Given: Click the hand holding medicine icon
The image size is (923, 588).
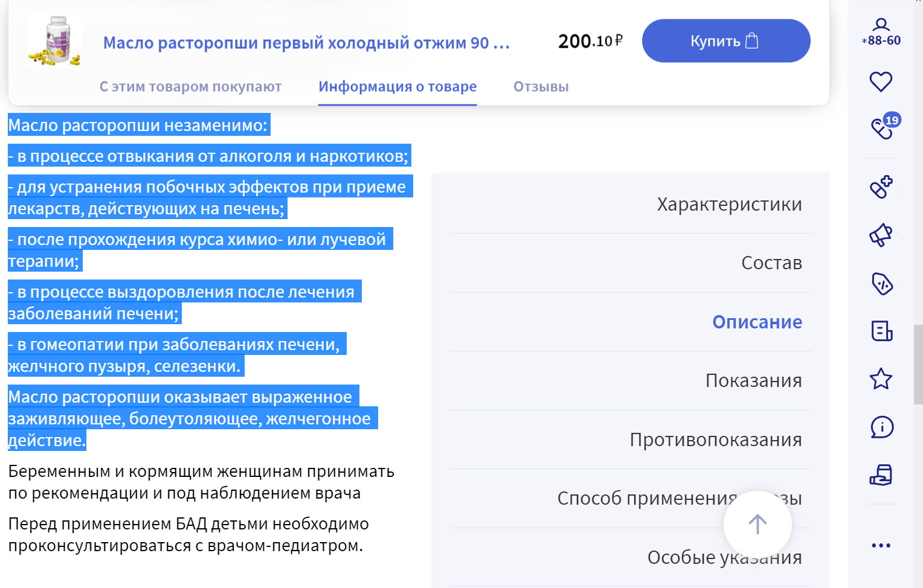Looking at the screenshot, I should point(881,476).
